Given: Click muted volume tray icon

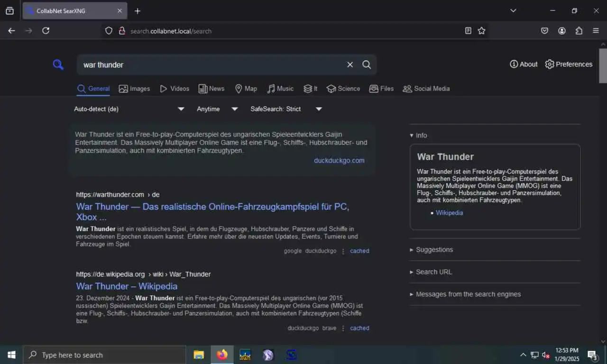Looking at the screenshot, I should [546, 355].
